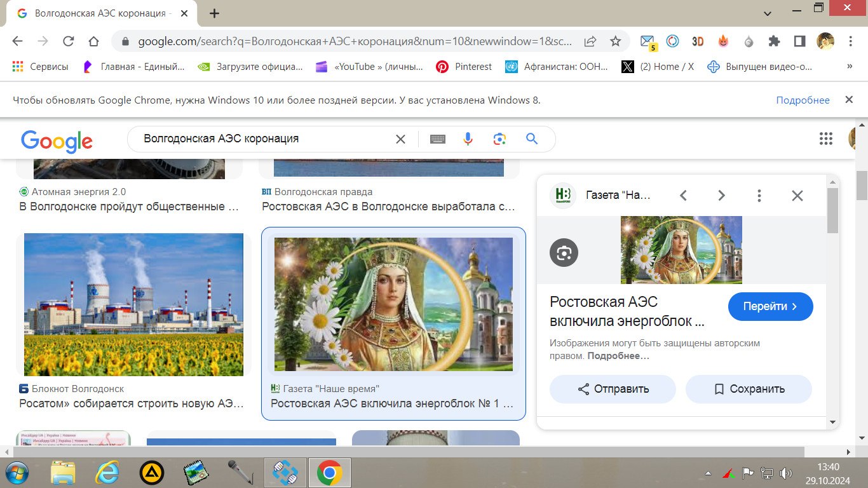Dismiss the Chrome update notification bar

(x=849, y=100)
